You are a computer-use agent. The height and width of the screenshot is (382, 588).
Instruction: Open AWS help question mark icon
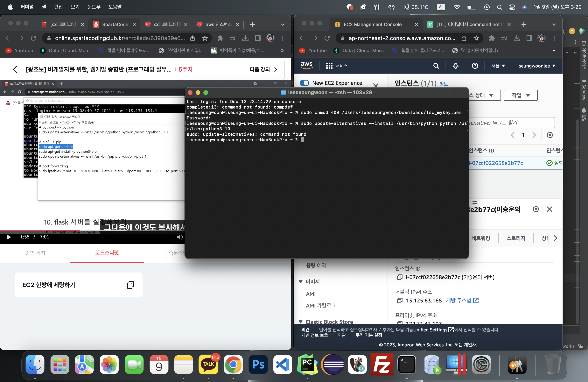[475, 66]
